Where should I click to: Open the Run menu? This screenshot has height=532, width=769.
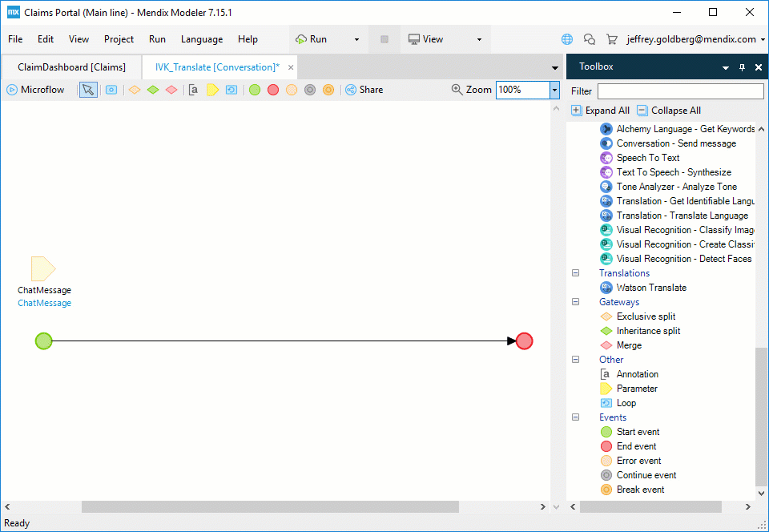click(158, 39)
